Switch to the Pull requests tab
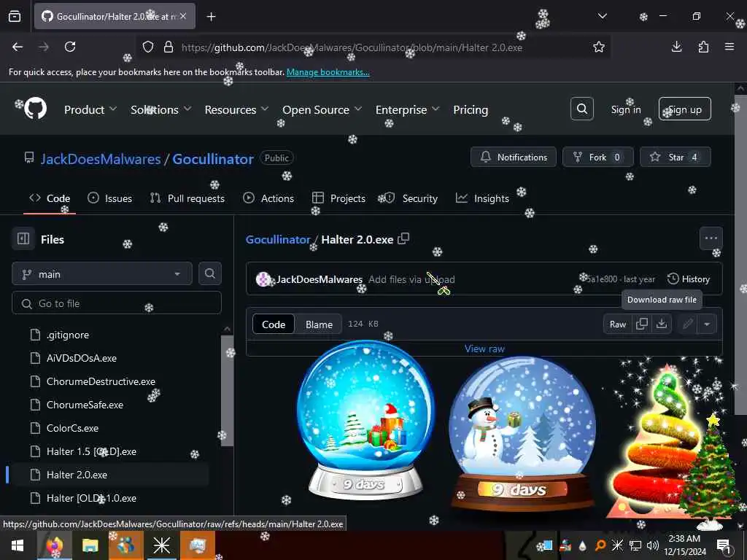This screenshot has height=560, width=747. (187, 198)
